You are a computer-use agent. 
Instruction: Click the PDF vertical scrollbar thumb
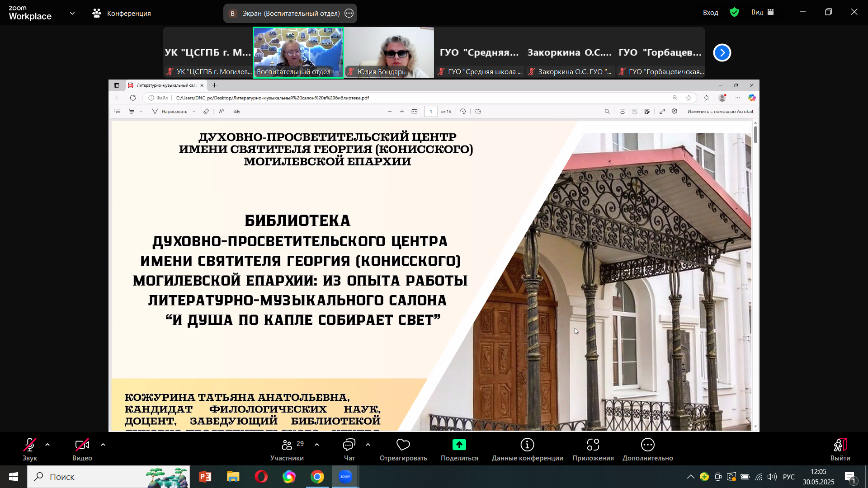pyautogui.click(x=755, y=135)
